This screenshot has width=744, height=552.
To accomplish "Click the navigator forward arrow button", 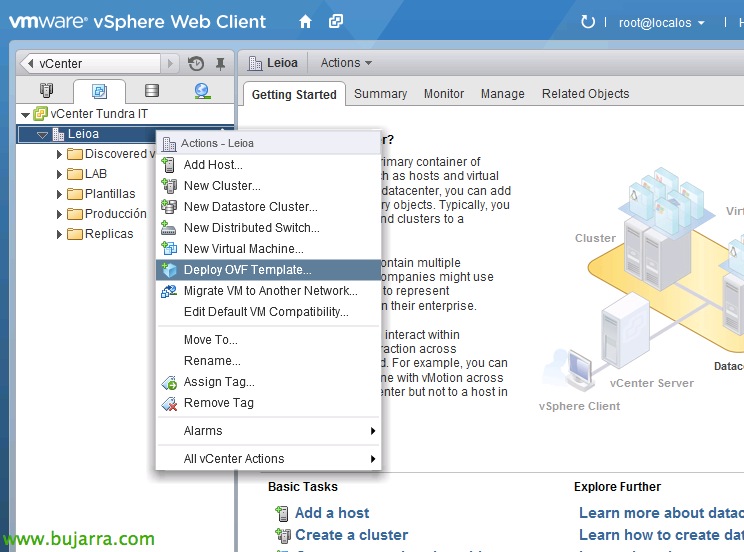I will (170, 63).
